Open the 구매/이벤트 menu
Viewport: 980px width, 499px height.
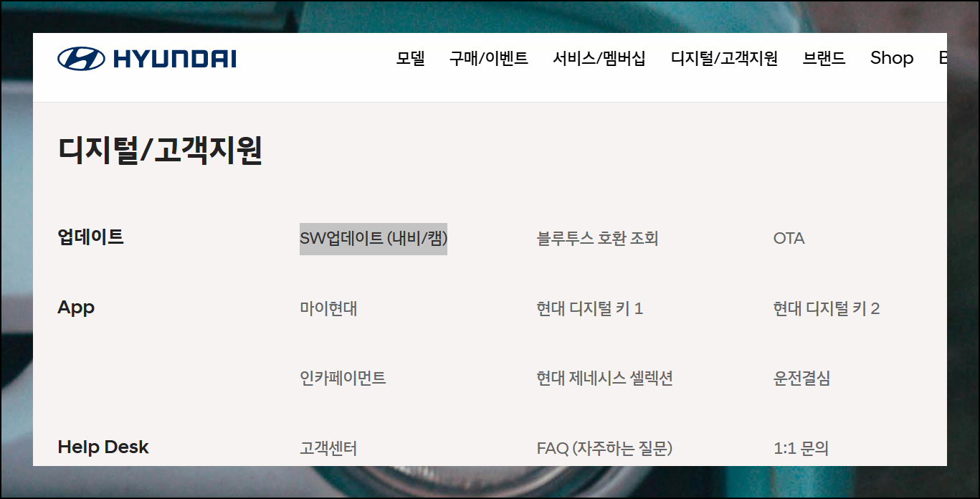pyautogui.click(x=489, y=59)
